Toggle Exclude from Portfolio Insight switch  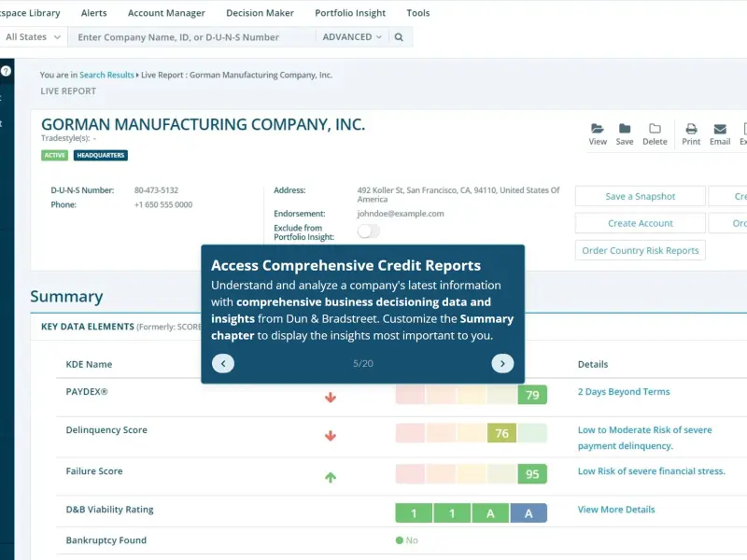pyautogui.click(x=368, y=231)
